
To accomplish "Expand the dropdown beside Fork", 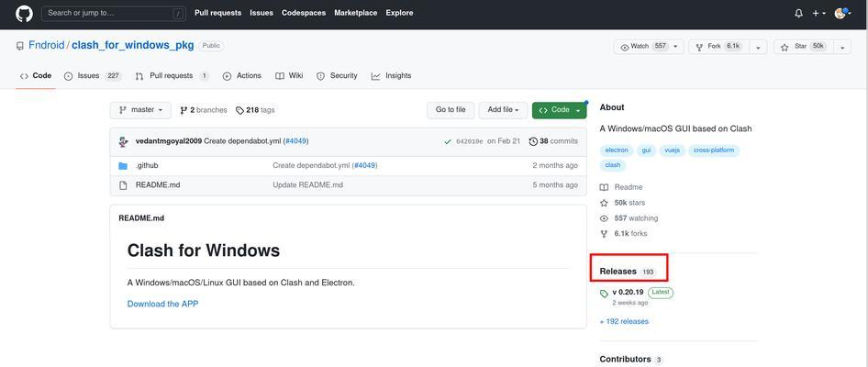I will [757, 47].
